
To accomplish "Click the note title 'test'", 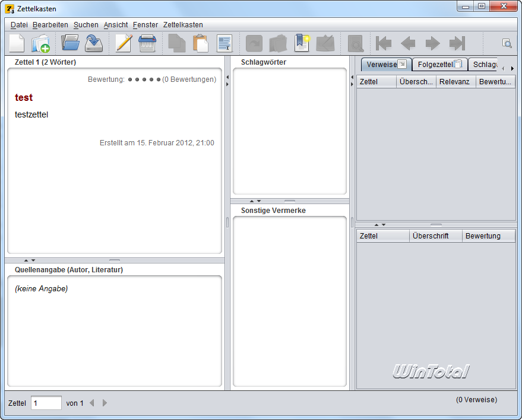I will point(24,97).
